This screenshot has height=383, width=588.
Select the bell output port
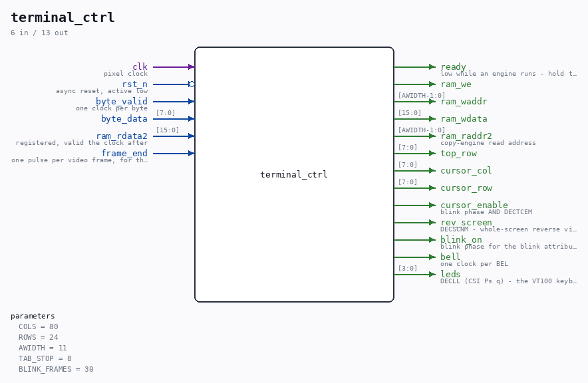tap(450, 257)
